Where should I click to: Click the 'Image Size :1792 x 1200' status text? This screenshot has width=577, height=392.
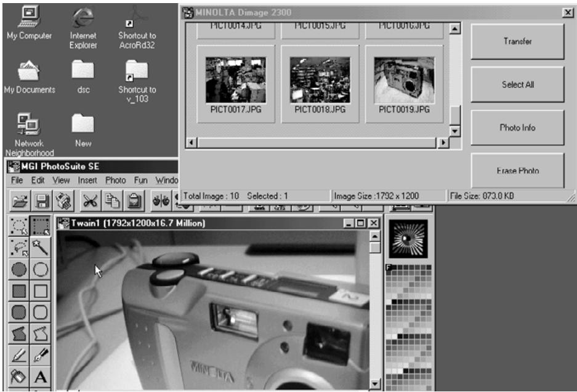[x=376, y=196]
